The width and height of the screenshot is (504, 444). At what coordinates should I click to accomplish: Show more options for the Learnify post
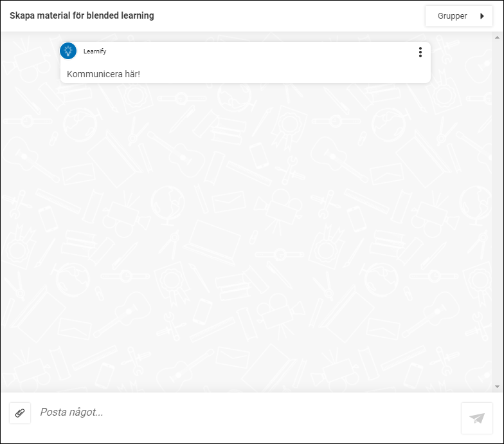[x=420, y=52]
